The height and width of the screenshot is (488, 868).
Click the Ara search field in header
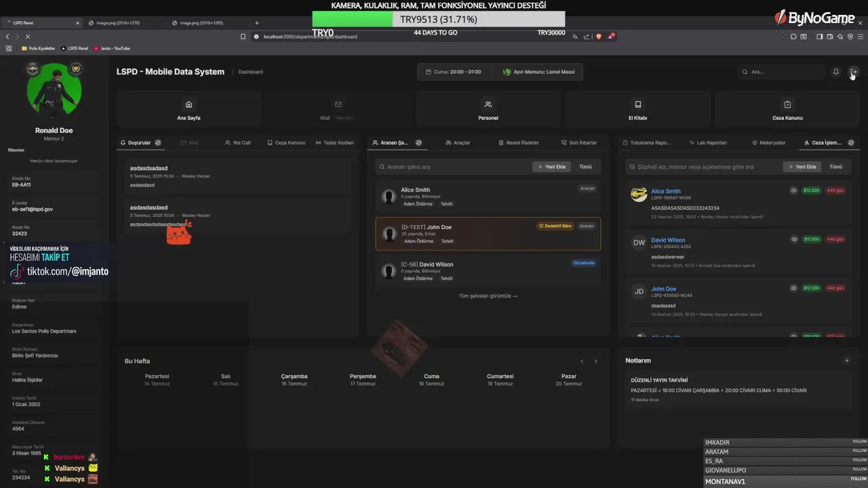point(781,72)
